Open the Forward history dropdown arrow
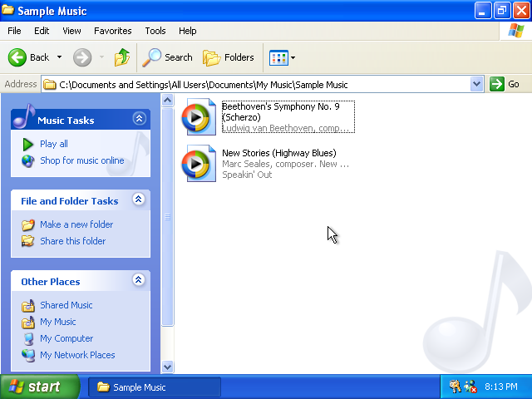 pos(101,57)
